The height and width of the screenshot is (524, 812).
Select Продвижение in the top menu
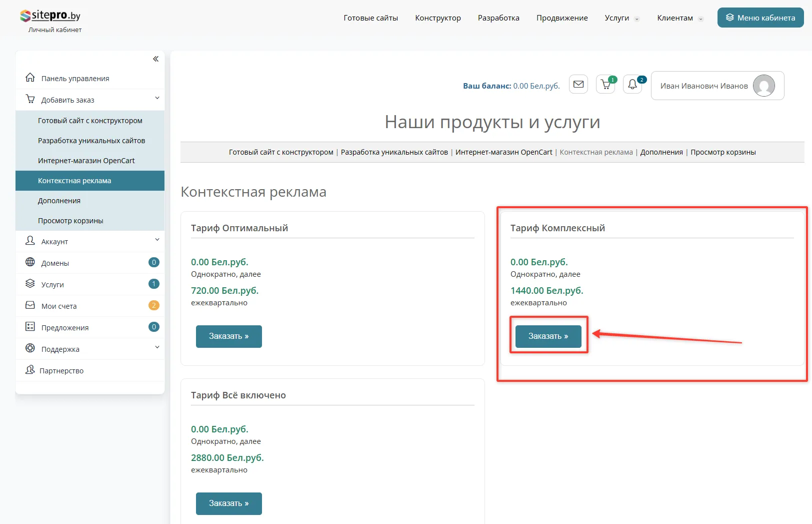coord(562,18)
